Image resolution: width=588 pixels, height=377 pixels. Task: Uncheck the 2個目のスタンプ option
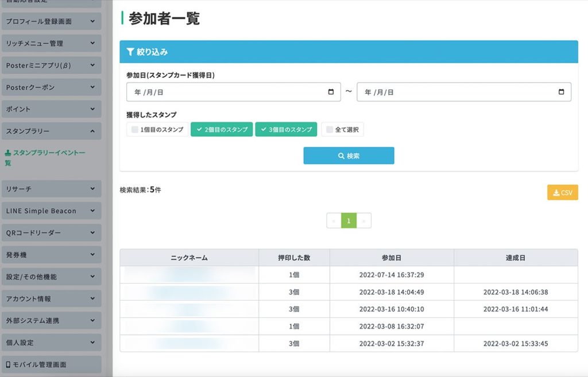pos(222,130)
